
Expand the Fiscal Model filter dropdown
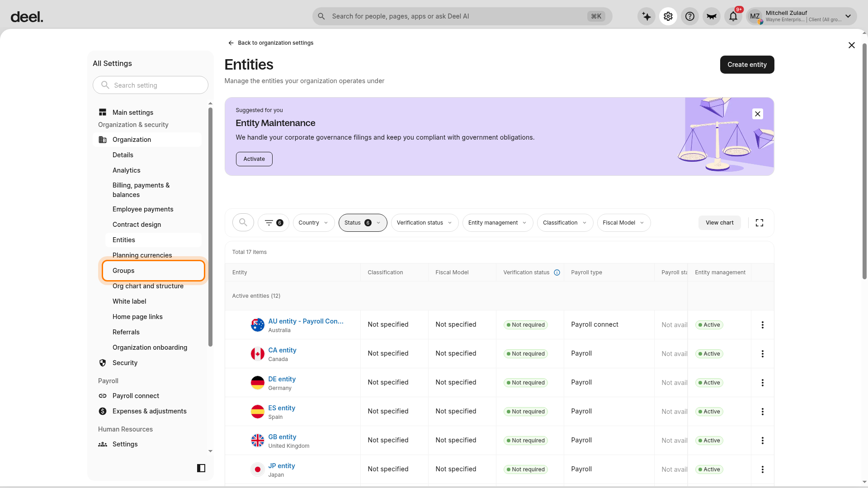[x=624, y=223]
